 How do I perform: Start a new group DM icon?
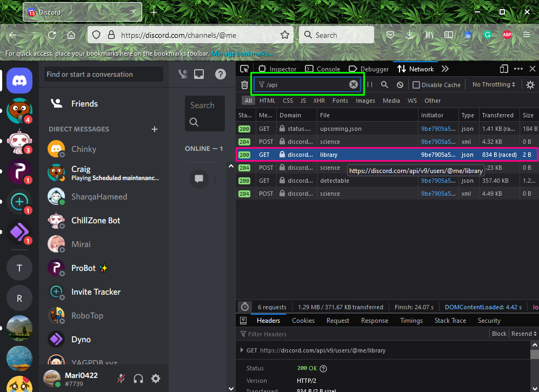coord(183,74)
